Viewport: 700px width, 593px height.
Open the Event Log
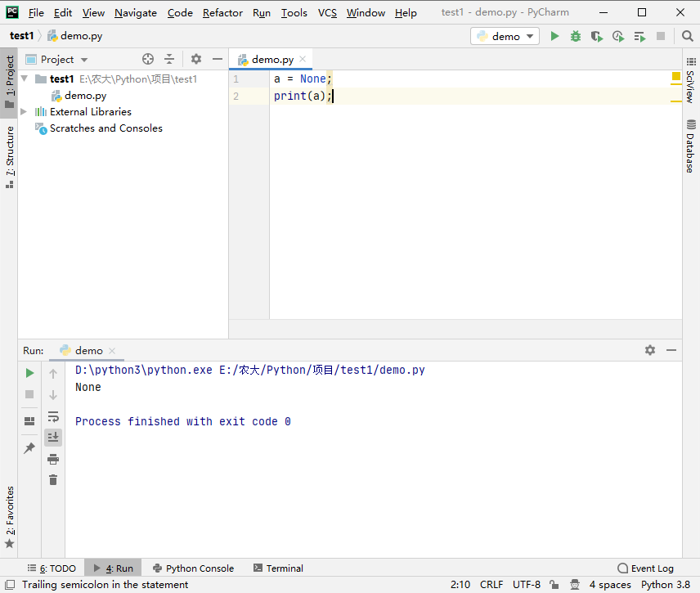(x=646, y=568)
